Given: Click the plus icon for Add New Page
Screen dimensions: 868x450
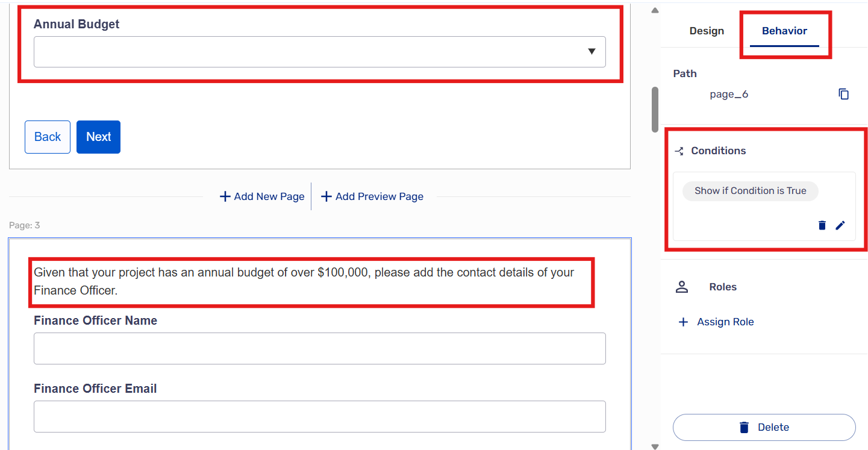Looking at the screenshot, I should tap(225, 196).
